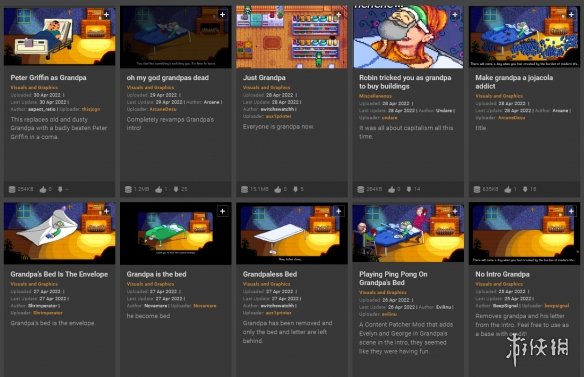This screenshot has height=377, width=584.
Task: Open the envelope bed thumbnail image
Action: pyautogui.click(x=60, y=233)
